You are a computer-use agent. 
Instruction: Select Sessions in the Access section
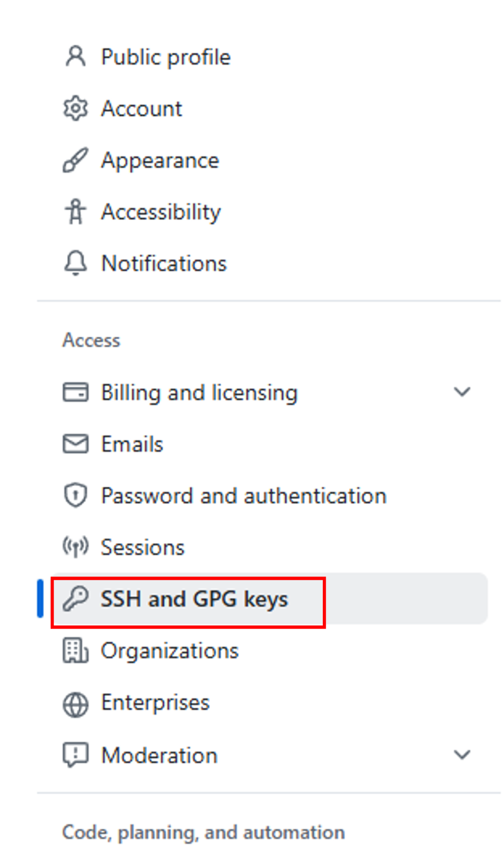pyautogui.click(x=142, y=547)
